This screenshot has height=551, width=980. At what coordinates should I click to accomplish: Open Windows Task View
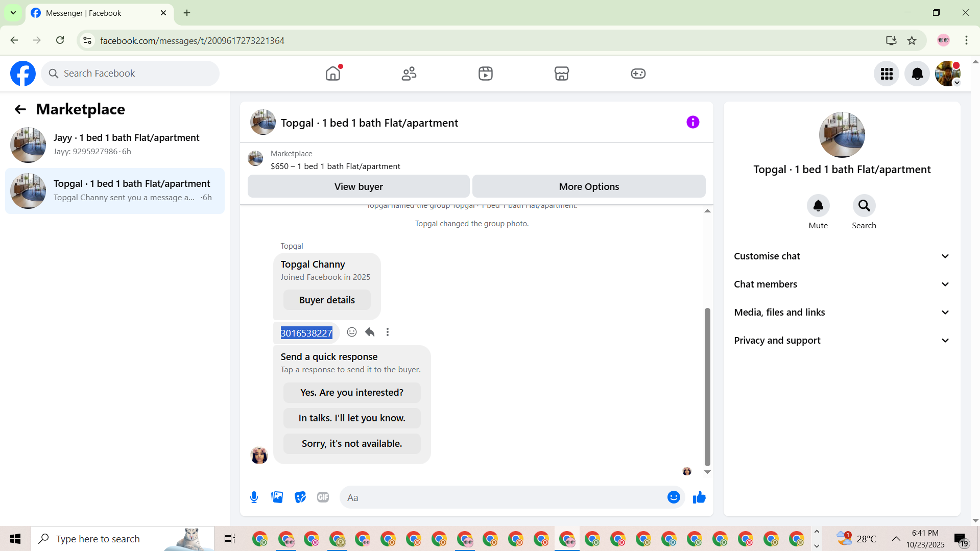[x=230, y=539]
